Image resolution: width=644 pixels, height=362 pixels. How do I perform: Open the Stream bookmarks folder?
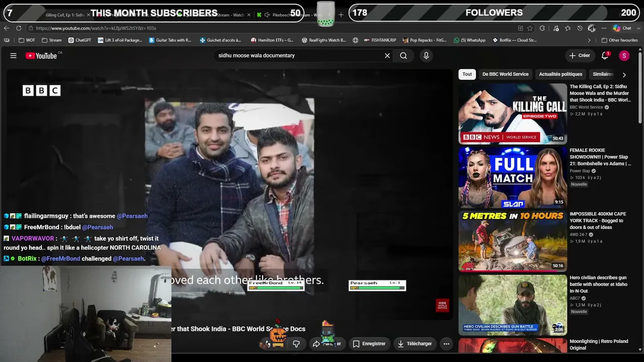coord(52,40)
